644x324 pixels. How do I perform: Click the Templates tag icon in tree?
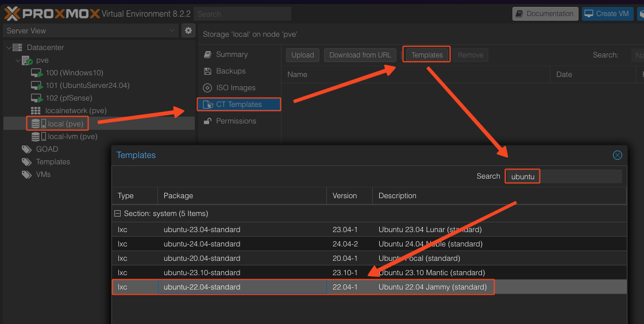(x=26, y=162)
